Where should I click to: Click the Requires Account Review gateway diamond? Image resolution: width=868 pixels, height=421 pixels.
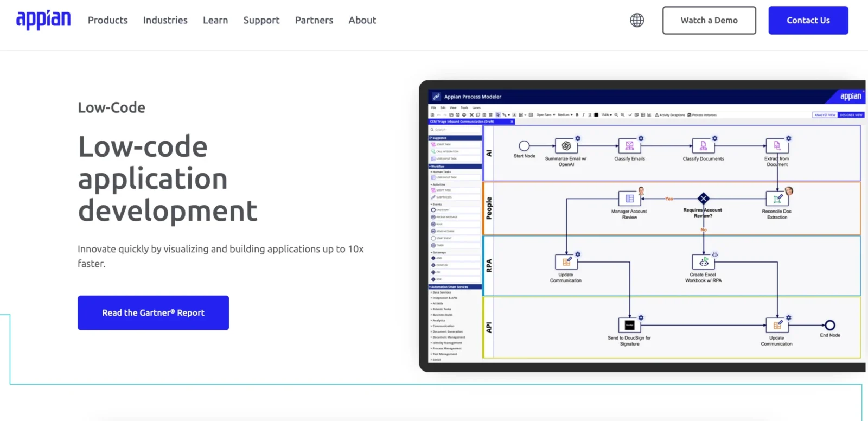point(704,199)
